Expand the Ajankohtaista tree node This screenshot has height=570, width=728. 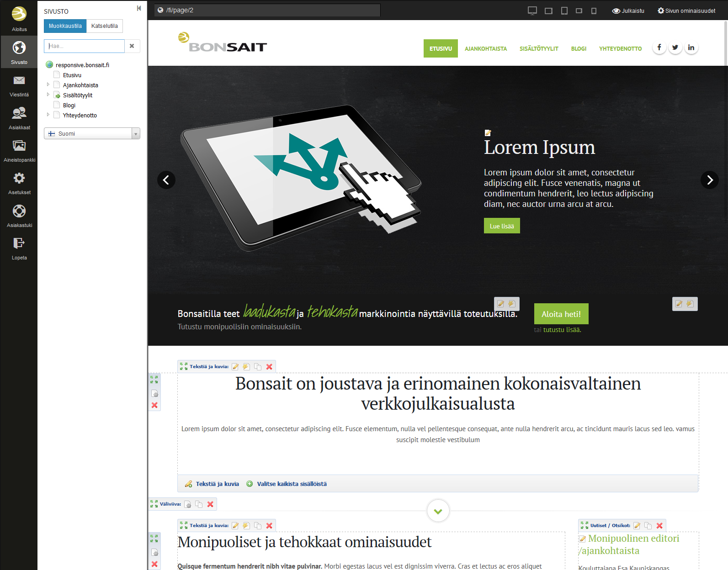coord(48,84)
